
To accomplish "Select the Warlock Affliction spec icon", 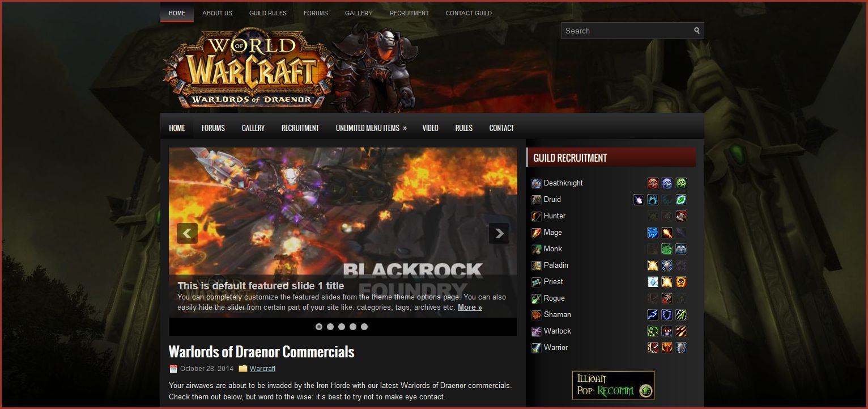I will click(653, 331).
